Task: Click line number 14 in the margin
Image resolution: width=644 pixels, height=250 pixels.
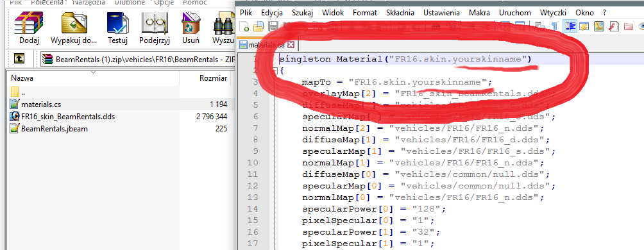Action: coord(253,209)
